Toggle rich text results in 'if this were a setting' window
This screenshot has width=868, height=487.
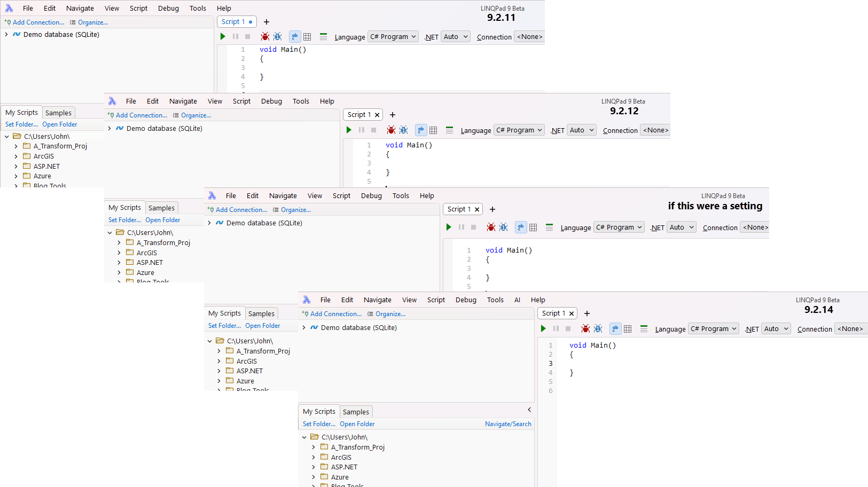click(x=521, y=227)
